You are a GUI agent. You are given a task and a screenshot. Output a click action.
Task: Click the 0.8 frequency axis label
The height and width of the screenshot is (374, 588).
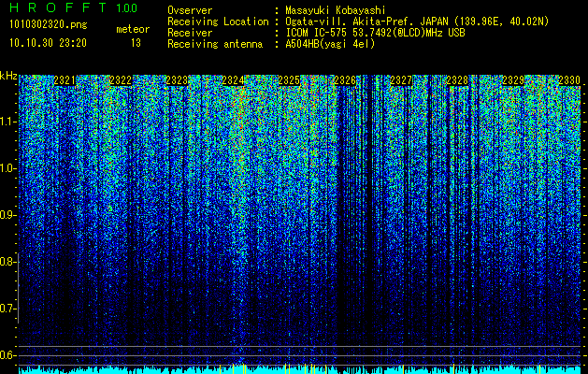[7, 262]
